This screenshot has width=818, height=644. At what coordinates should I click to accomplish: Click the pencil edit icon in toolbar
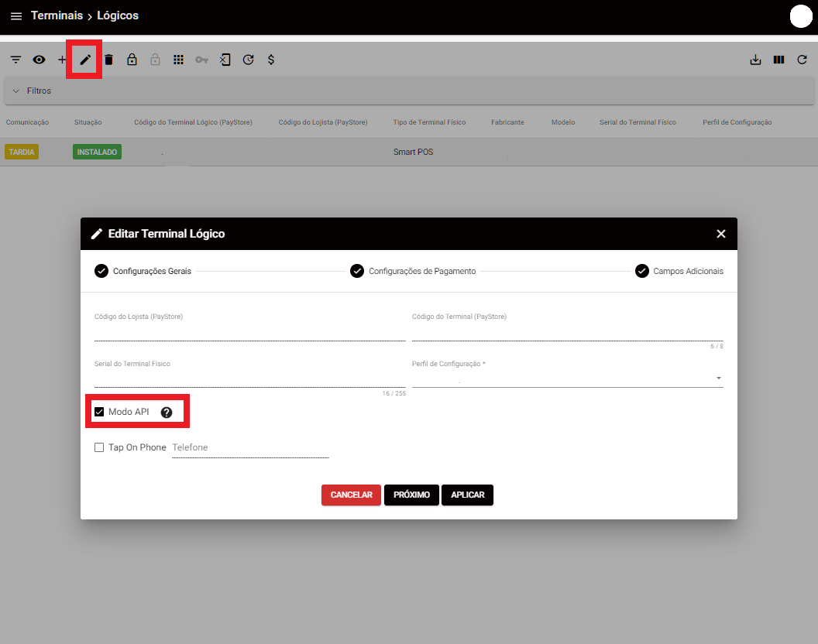point(85,60)
